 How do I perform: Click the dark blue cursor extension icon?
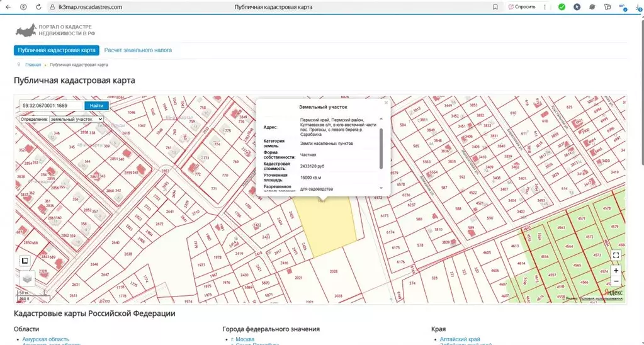[x=577, y=7]
